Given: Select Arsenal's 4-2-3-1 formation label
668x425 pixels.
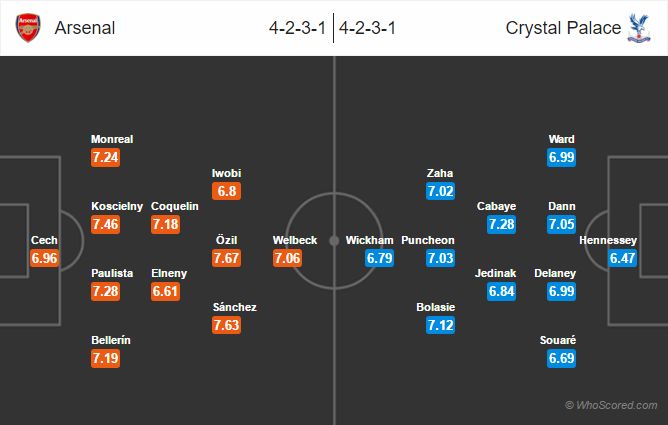Looking at the screenshot, I should pyautogui.click(x=298, y=28).
